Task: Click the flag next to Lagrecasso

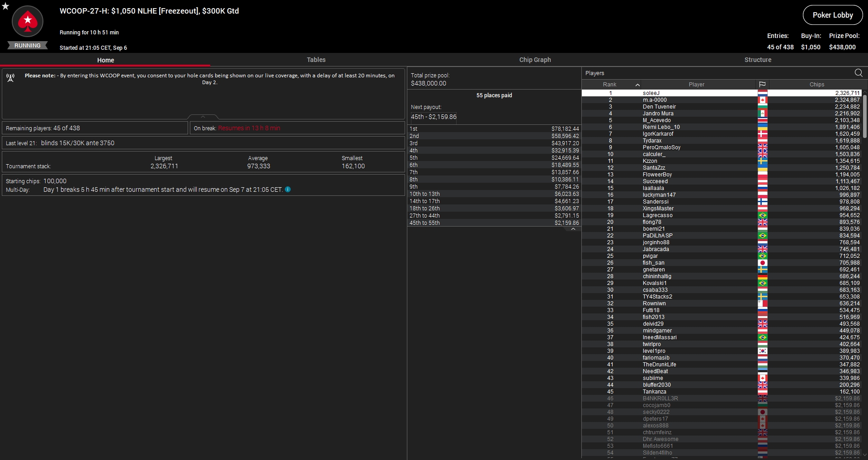Action: pyautogui.click(x=763, y=215)
